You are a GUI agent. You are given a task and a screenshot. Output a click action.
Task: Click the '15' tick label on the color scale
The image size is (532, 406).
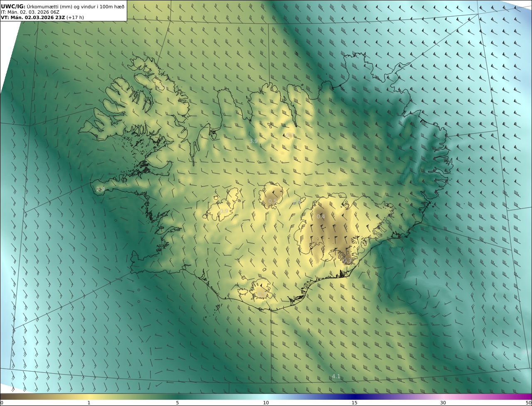(355, 403)
